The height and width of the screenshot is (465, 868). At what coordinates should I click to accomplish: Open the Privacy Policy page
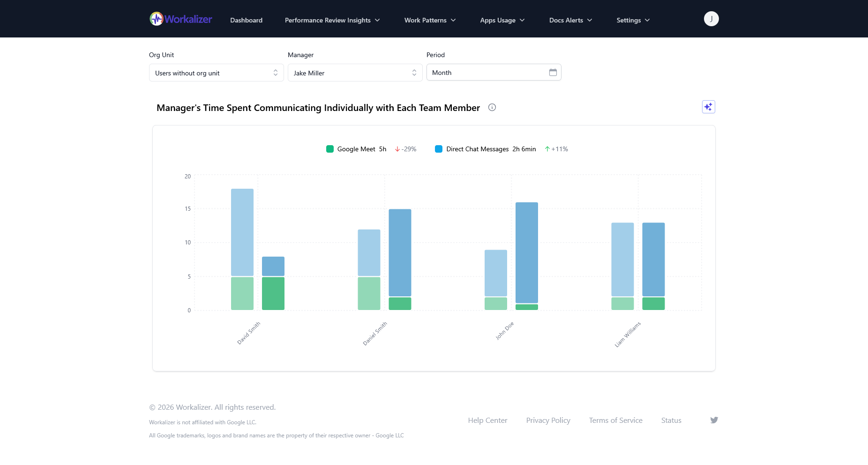pos(548,420)
